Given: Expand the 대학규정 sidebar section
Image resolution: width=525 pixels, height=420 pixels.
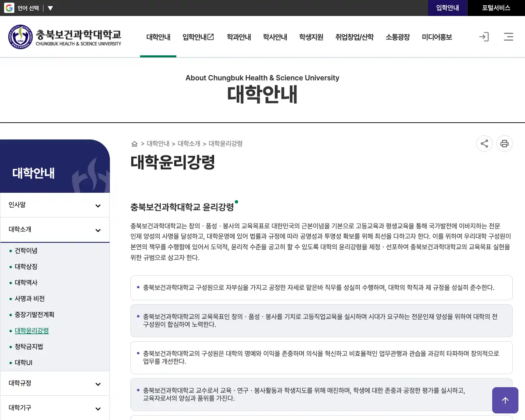Looking at the screenshot, I should click(x=55, y=383).
